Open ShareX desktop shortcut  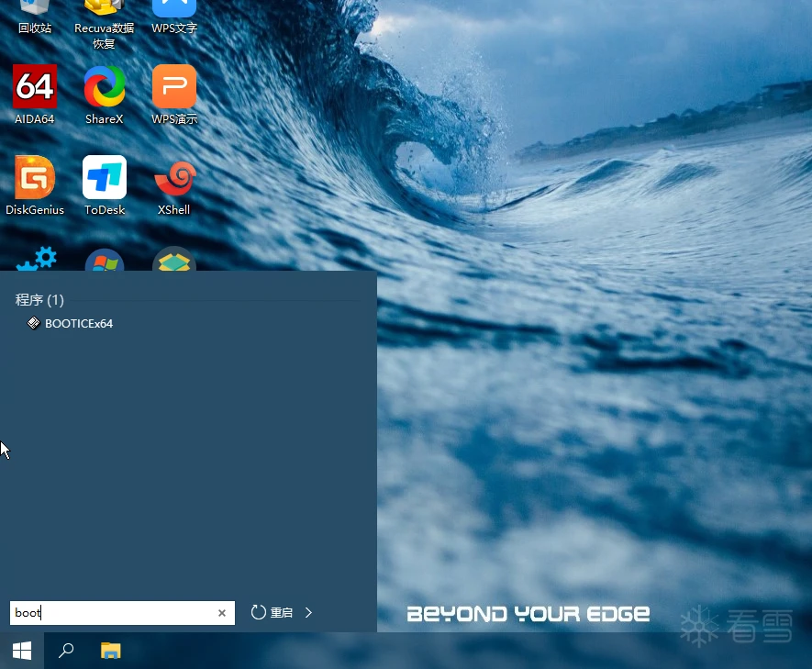coord(104,95)
